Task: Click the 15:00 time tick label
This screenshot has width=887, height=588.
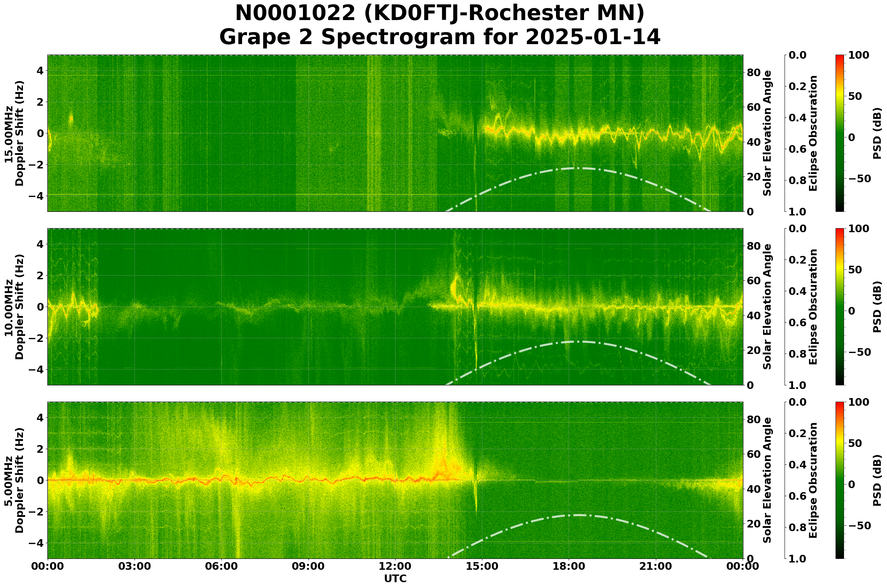Action: point(482,566)
